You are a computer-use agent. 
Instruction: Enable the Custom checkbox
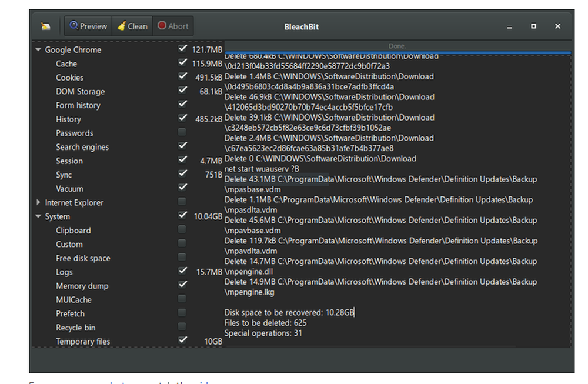(x=182, y=243)
